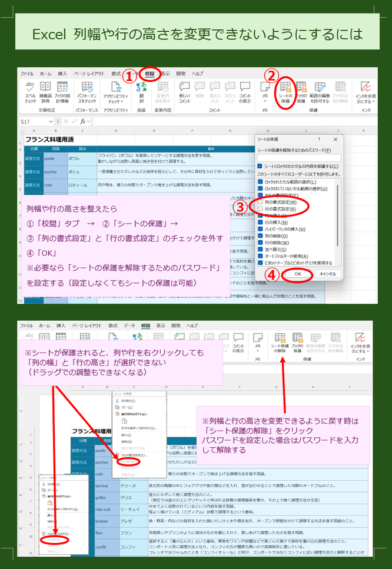Click the 翻訳 icon in the lower ribbon

138,337
